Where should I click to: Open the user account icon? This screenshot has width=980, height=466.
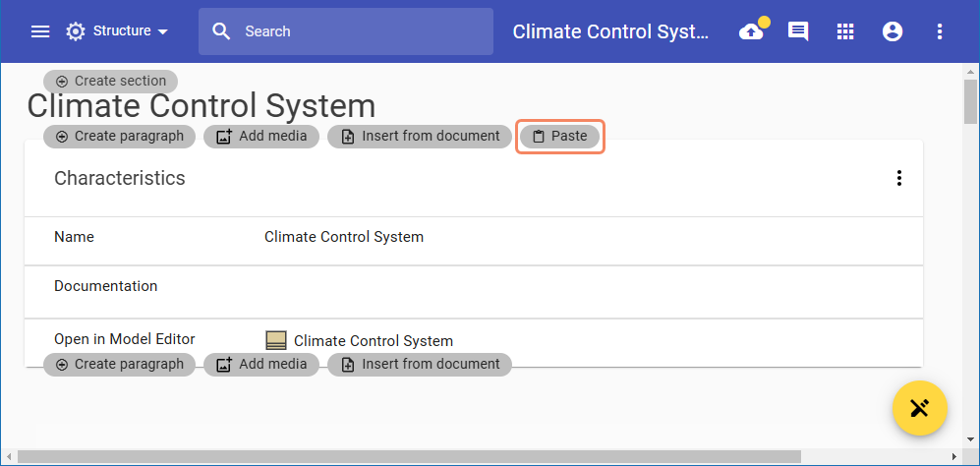pyautogui.click(x=893, y=31)
